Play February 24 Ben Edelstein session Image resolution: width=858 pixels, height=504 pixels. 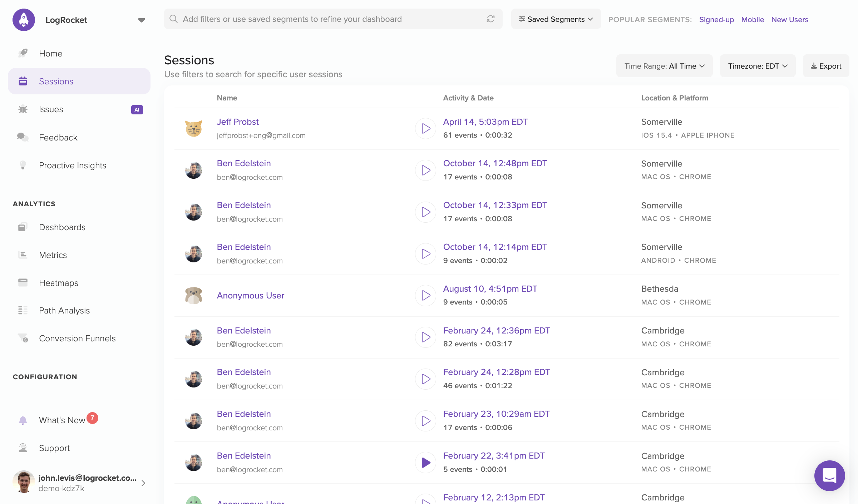click(425, 337)
